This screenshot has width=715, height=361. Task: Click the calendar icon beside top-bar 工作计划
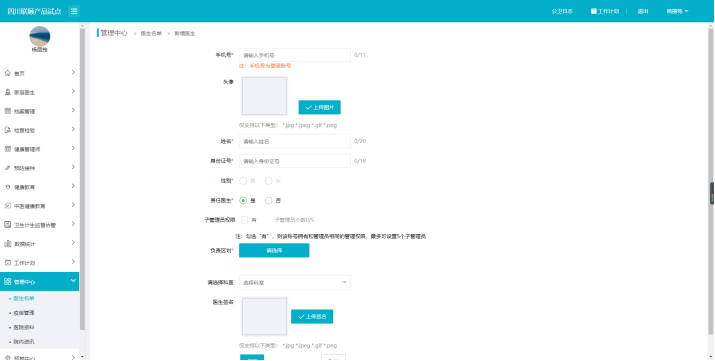click(x=594, y=11)
